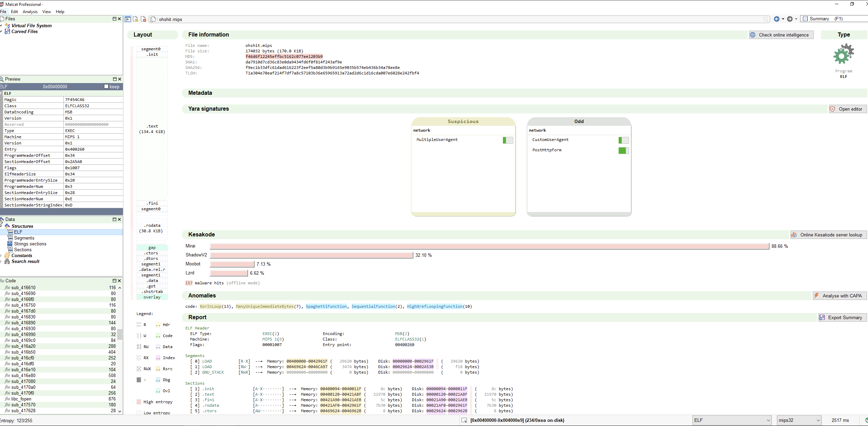The width and height of the screenshot is (868, 426).
Task: Click the close-file red X document icon
Action: pos(144,19)
